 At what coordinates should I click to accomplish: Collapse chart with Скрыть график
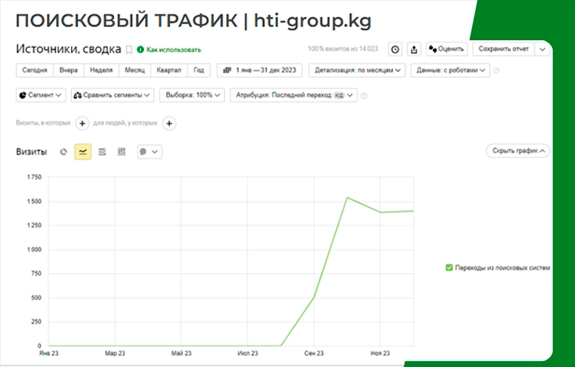[518, 151]
